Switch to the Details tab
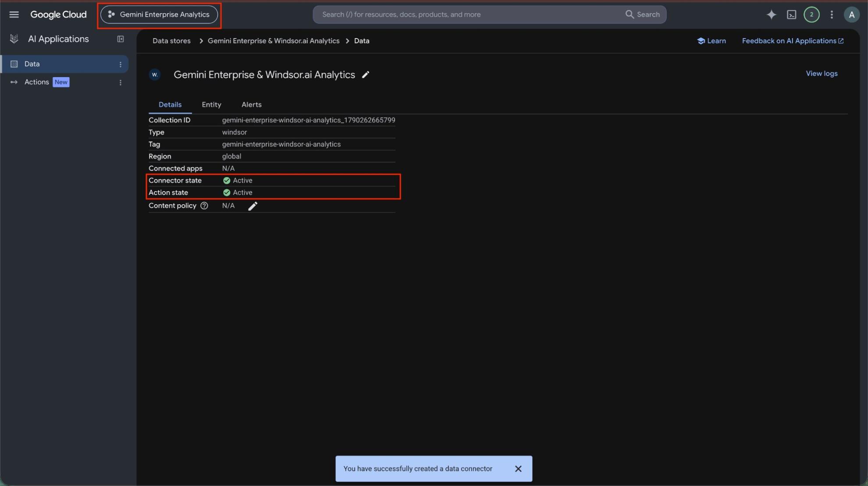This screenshot has width=868, height=486. pos(170,105)
